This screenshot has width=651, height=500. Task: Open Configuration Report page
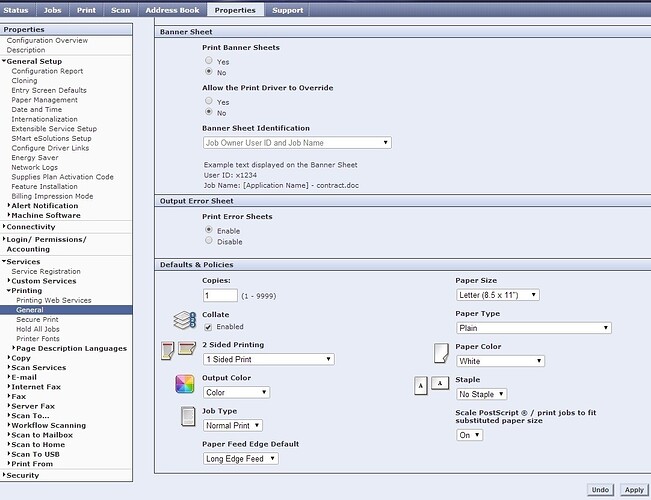point(47,71)
